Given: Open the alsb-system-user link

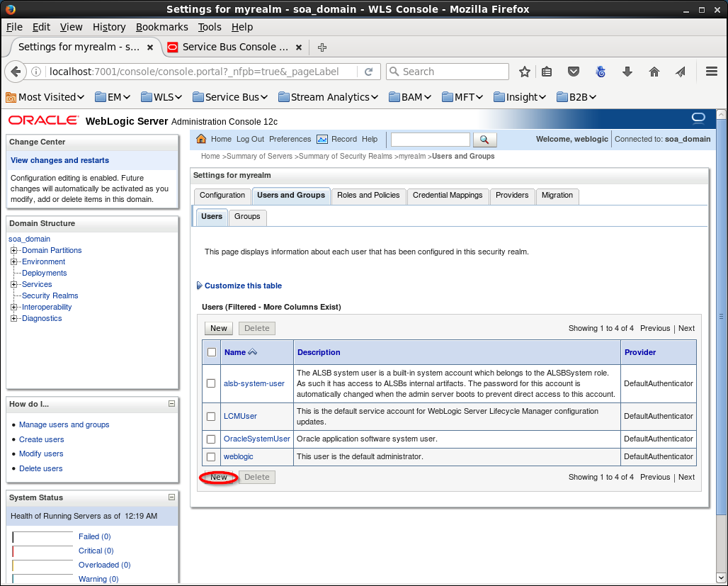Looking at the screenshot, I should [x=254, y=383].
